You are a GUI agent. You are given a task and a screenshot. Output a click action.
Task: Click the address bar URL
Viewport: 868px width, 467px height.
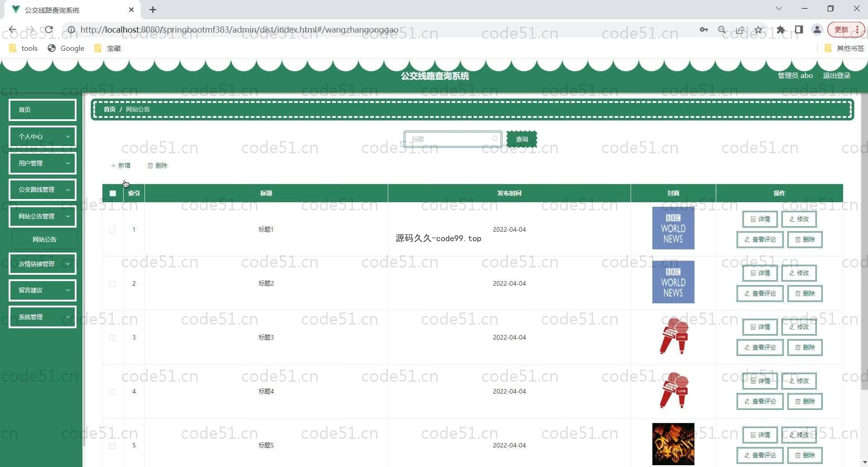(x=239, y=29)
